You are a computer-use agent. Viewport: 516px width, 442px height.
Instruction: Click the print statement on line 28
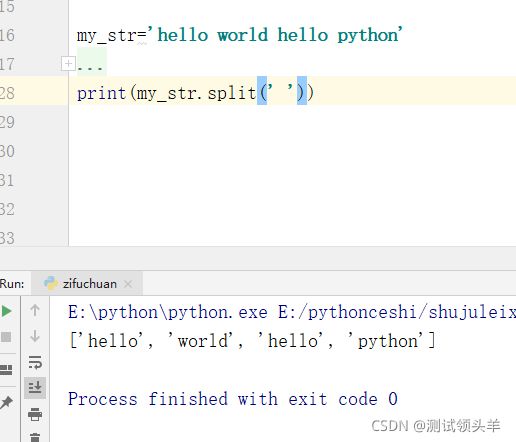[x=195, y=93]
